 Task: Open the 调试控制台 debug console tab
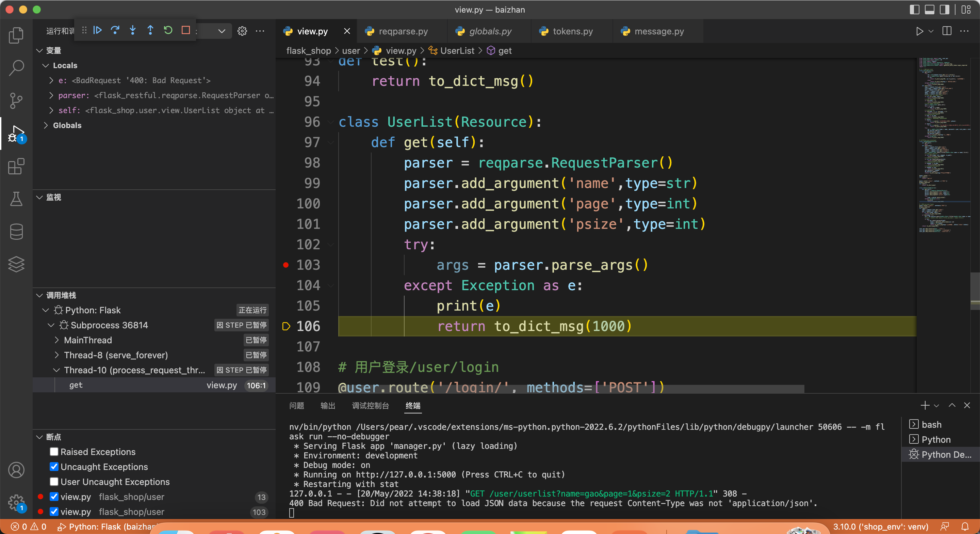click(370, 406)
